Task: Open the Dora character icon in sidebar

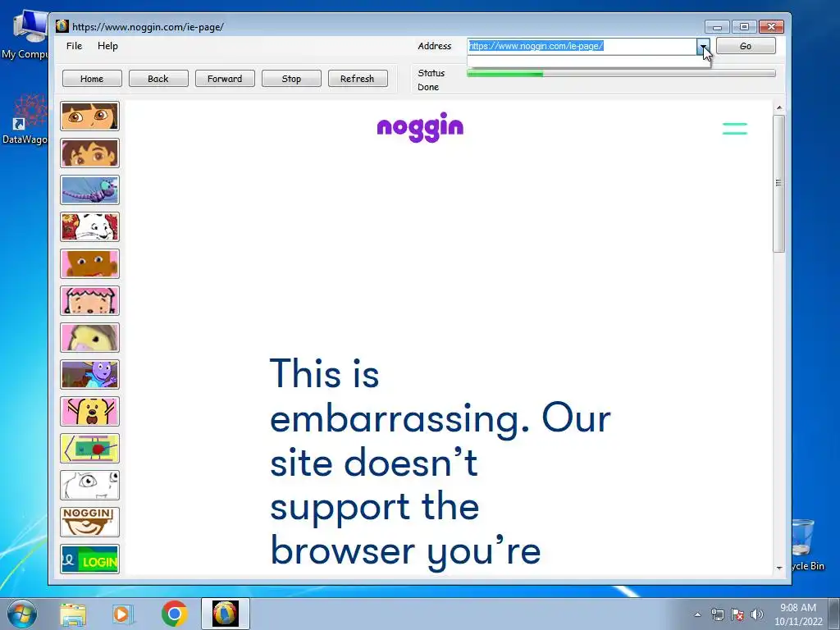Action: point(89,116)
